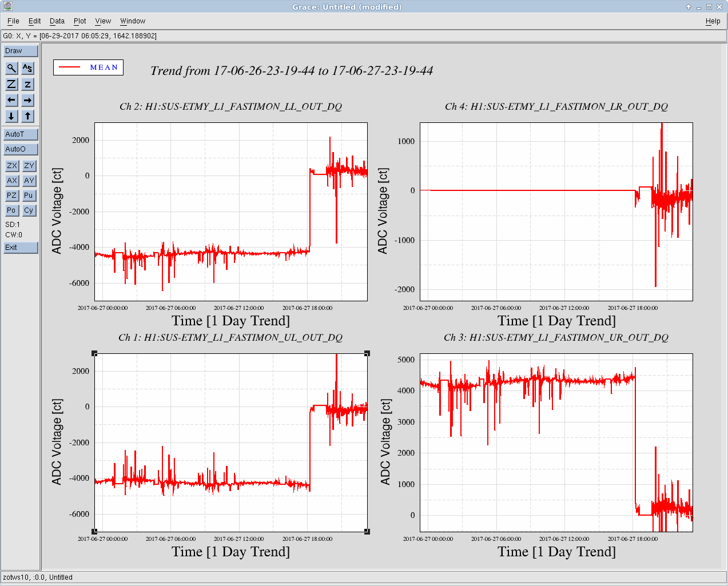
Task: Click the '-1000' tick label on Ch 4 graph
Action: pos(405,240)
